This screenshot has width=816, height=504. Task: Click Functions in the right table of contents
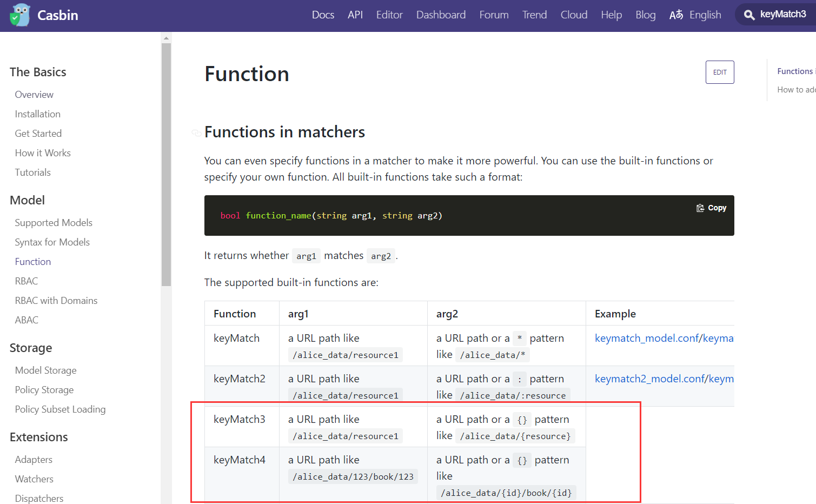click(x=795, y=71)
